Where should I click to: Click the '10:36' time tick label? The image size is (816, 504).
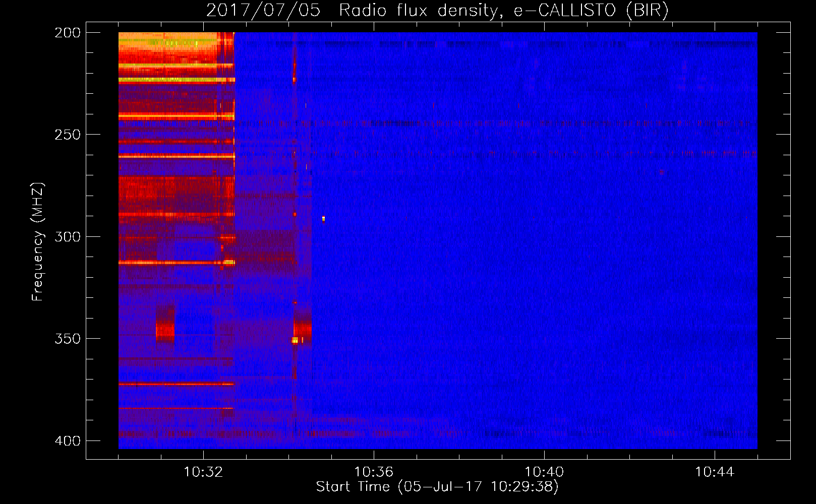(x=374, y=472)
